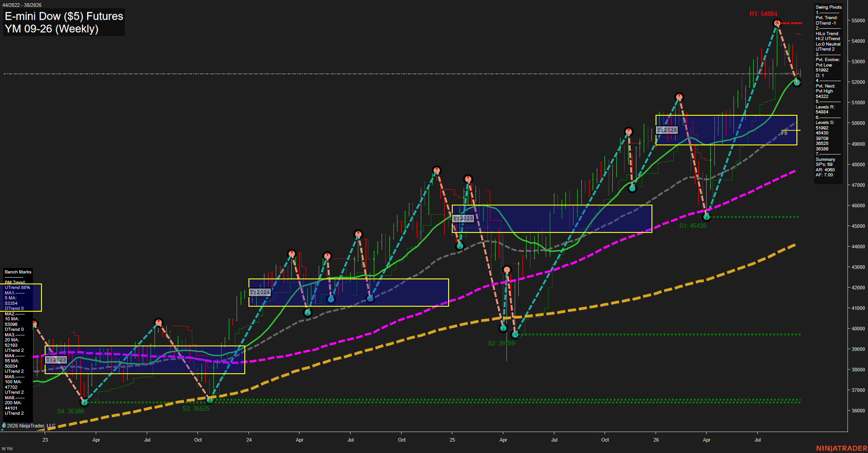Click the Y:2023 yearly range tag
868x453 pixels.
[56, 360]
